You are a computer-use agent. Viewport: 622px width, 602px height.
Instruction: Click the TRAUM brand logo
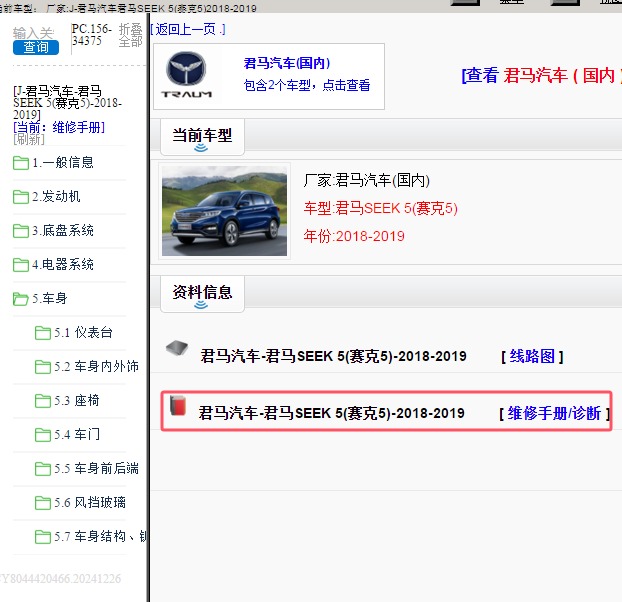tap(186, 75)
